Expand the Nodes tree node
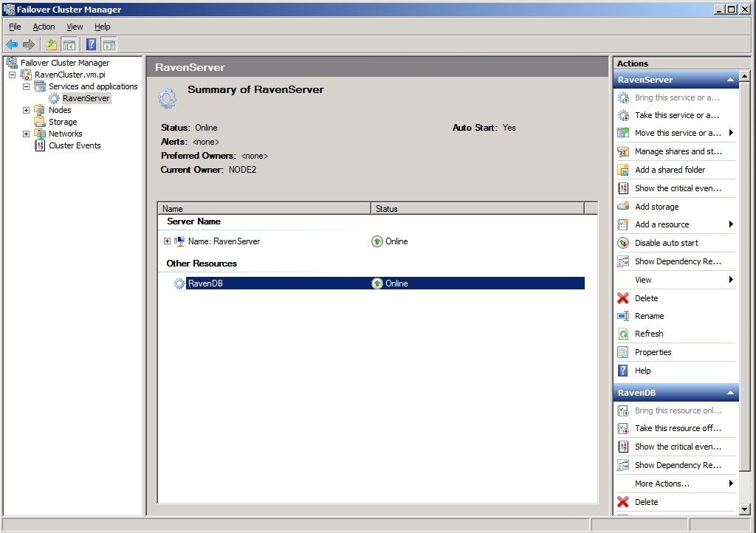The width and height of the screenshot is (756, 533). pyautogui.click(x=26, y=110)
